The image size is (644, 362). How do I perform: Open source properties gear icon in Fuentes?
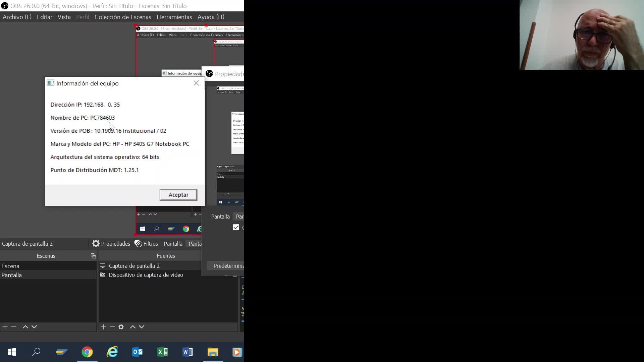point(121,327)
